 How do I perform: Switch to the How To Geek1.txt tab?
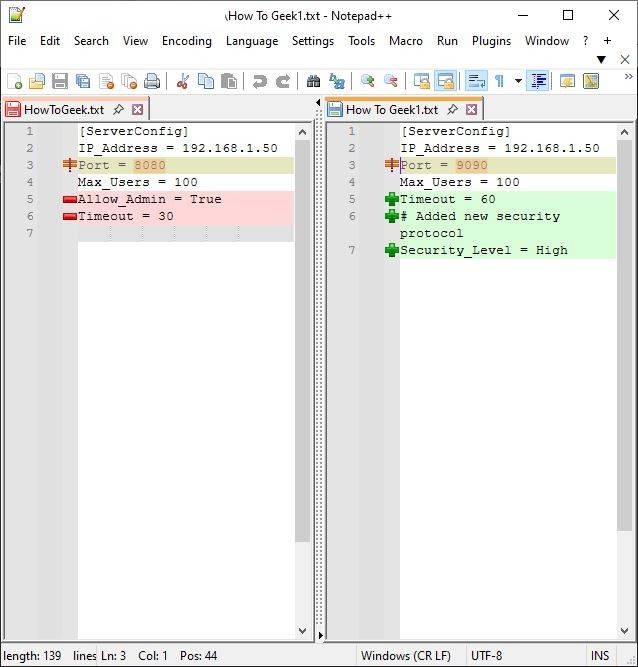coord(390,109)
